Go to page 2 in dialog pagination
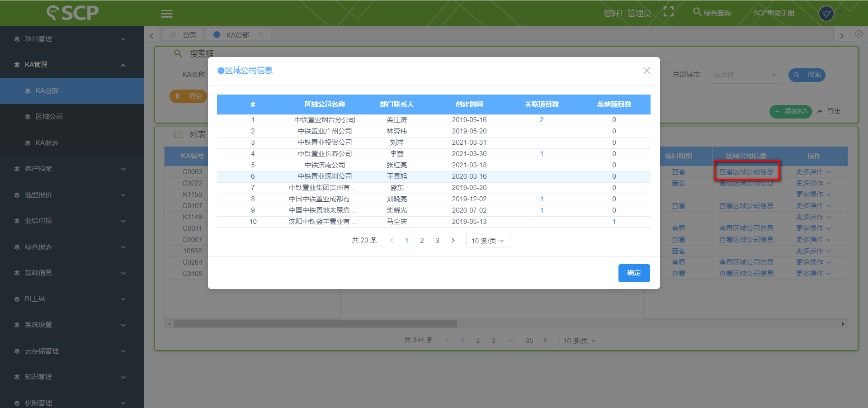Screen dimensions: 868x408 point(422,241)
